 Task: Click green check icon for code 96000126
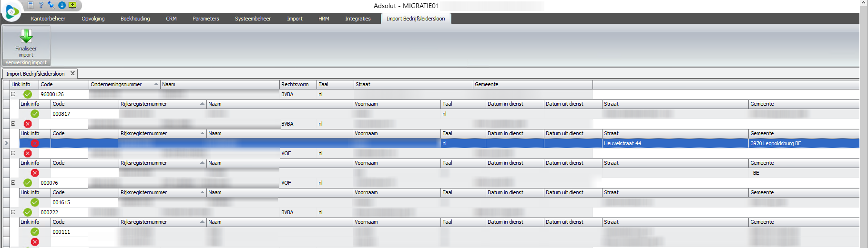coord(28,94)
